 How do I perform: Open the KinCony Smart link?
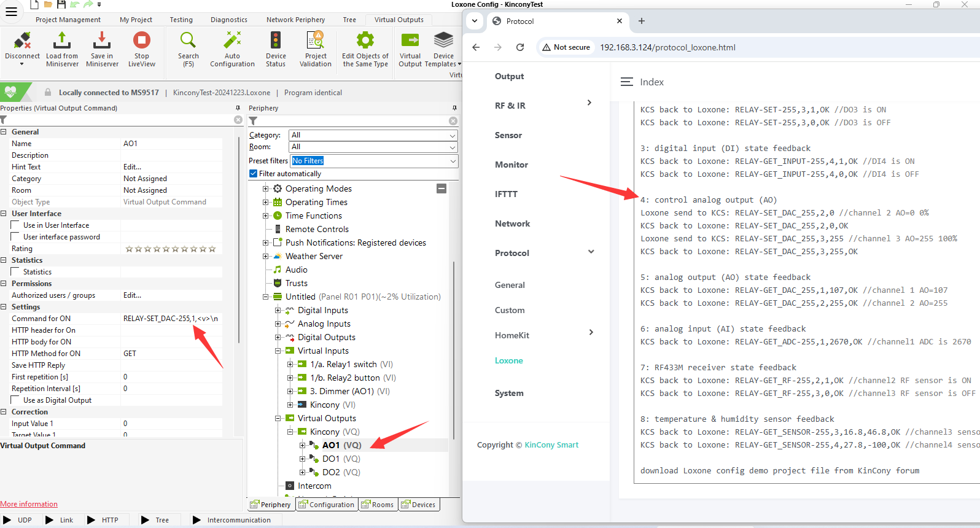551,445
